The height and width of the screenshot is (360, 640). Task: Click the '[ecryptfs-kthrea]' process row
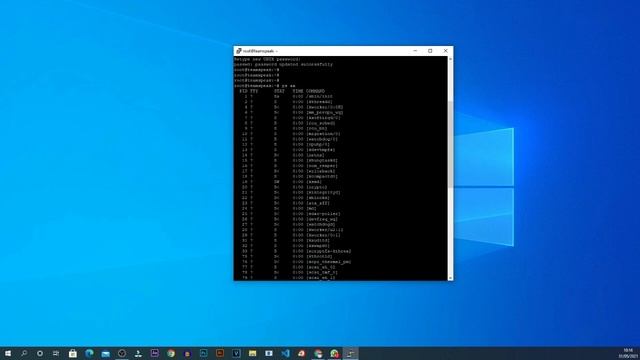pyautogui.click(x=296, y=251)
